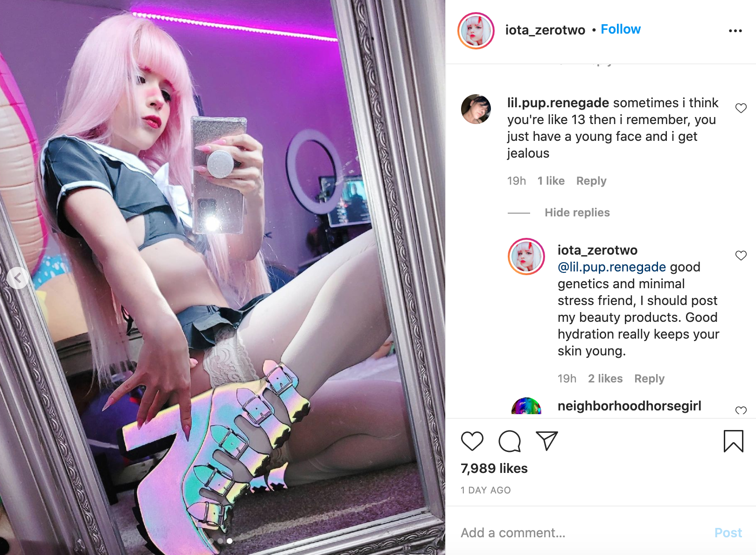Save the post with the bookmark icon

(733, 441)
